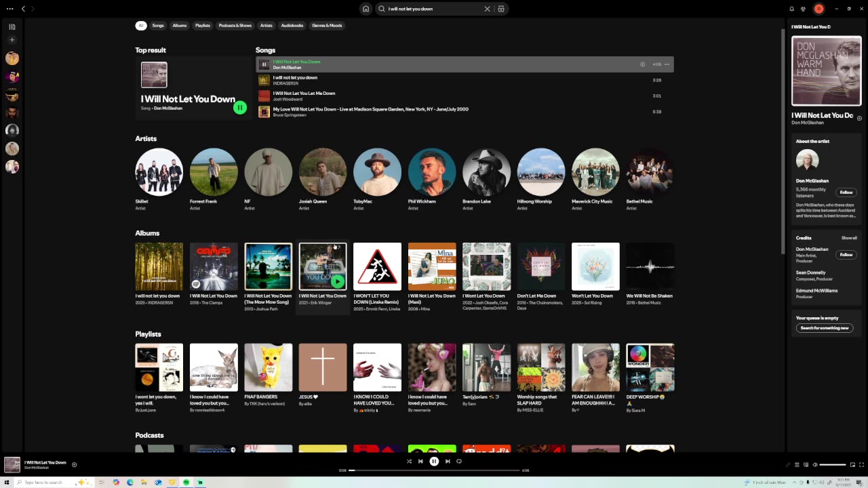This screenshot has height=488, width=868.
Task: Open the Spotify icon in taskbar
Action: click(x=186, y=483)
